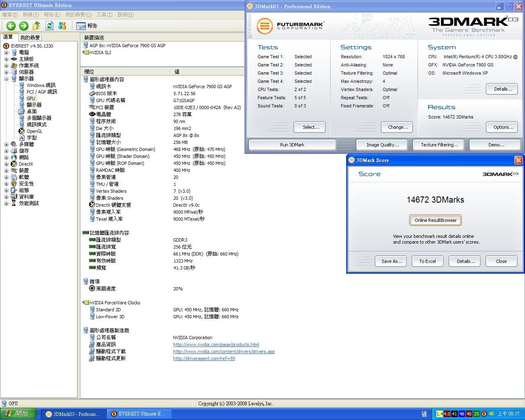Viewport: 525px width, 420px height.
Task: Click the 值 column header
Action: [x=177, y=71]
